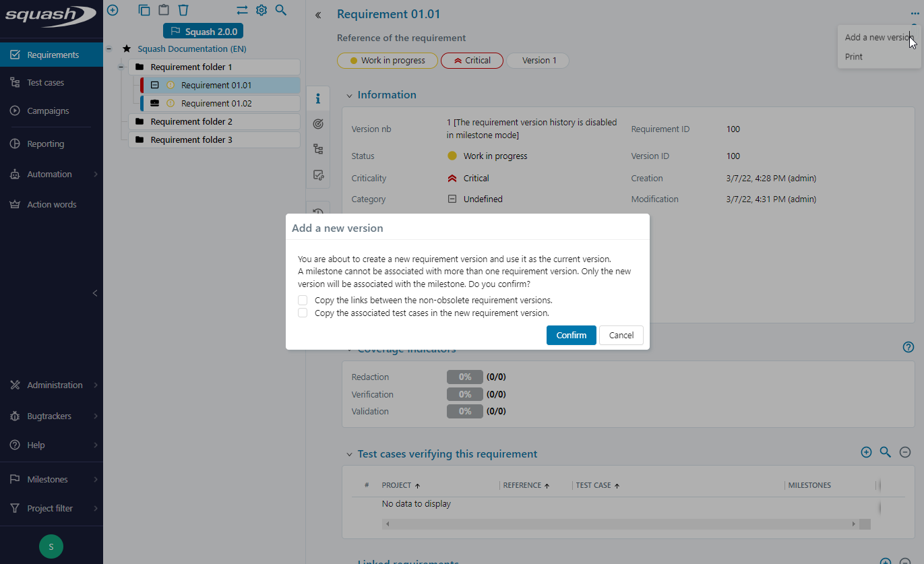Collapse the Squash Documentation project tree node
Screen dimensions: 924x564
(109, 49)
